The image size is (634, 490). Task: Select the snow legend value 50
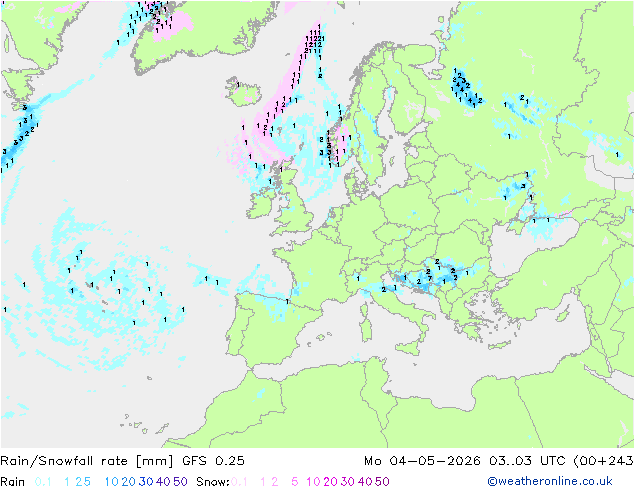pos(382,482)
